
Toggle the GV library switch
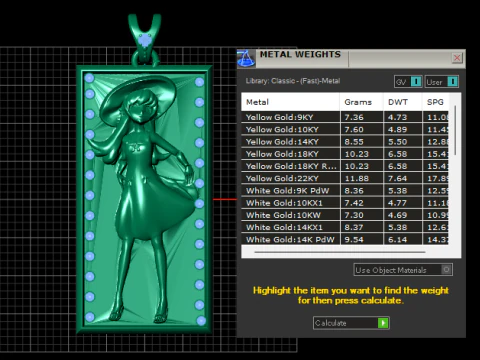coord(416,82)
